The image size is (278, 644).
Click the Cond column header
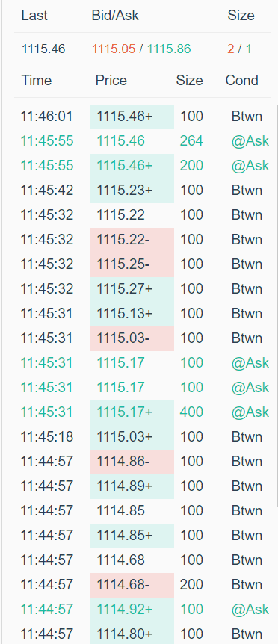click(x=241, y=80)
